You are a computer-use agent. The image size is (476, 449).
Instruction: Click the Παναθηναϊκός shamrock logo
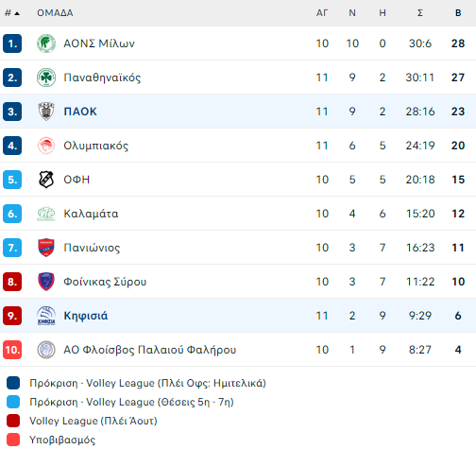coord(46,78)
